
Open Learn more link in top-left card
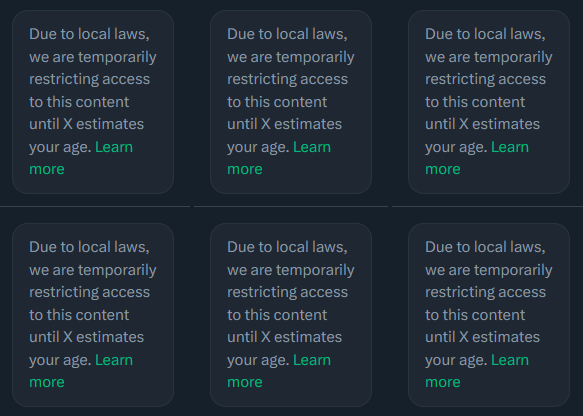pos(114,147)
